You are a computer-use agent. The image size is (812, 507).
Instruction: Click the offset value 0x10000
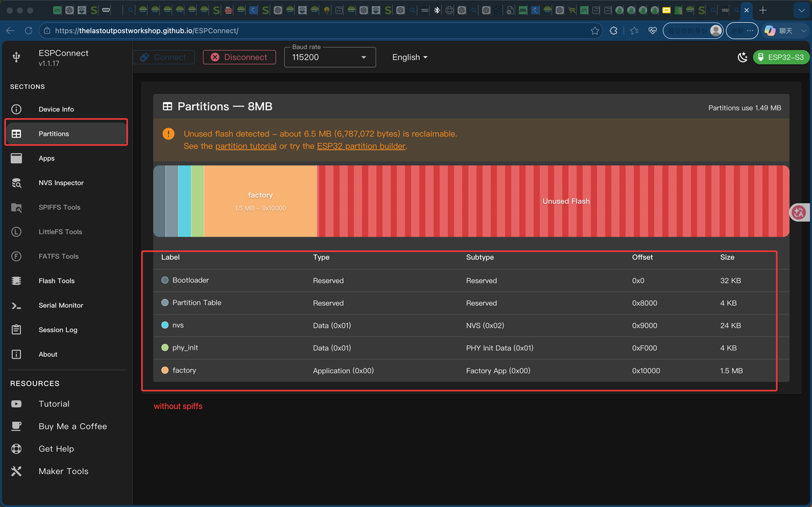click(646, 371)
